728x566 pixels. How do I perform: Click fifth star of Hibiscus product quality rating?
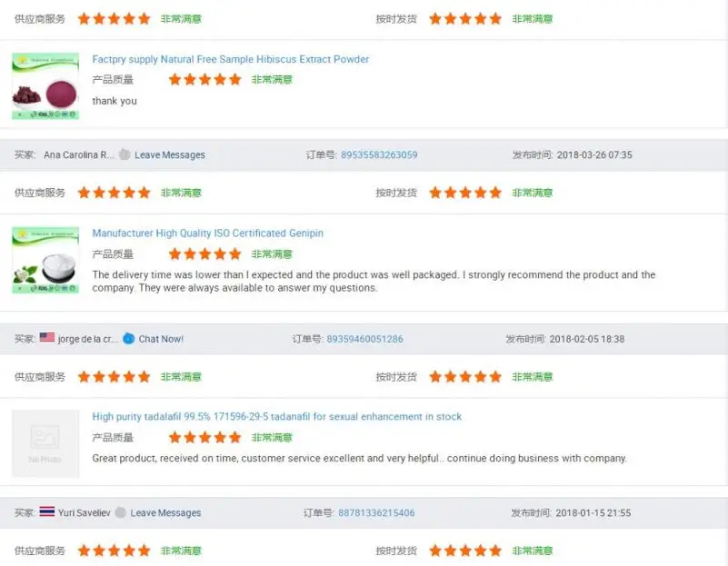[234, 80]
